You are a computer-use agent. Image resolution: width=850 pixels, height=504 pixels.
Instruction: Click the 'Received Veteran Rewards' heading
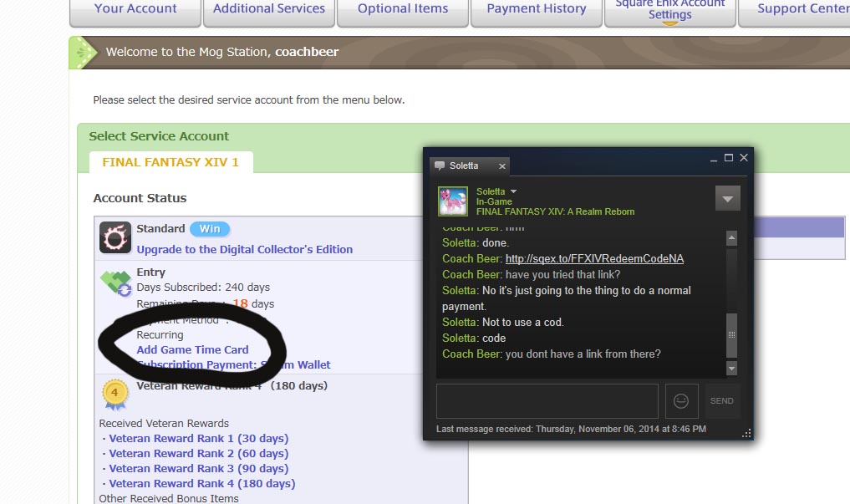164,423
